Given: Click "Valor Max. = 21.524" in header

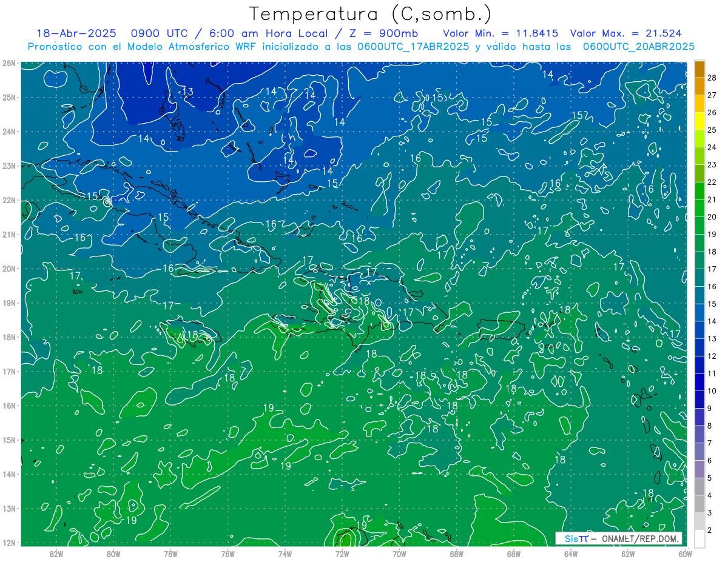Looking at the screenshot, I should pyautogui.click(x=625, y=33).
